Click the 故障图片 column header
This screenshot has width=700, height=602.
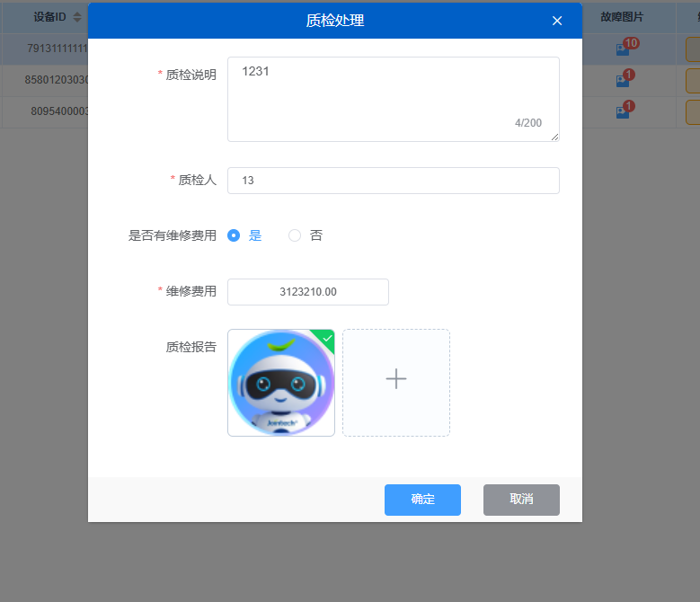click(622, 17)
